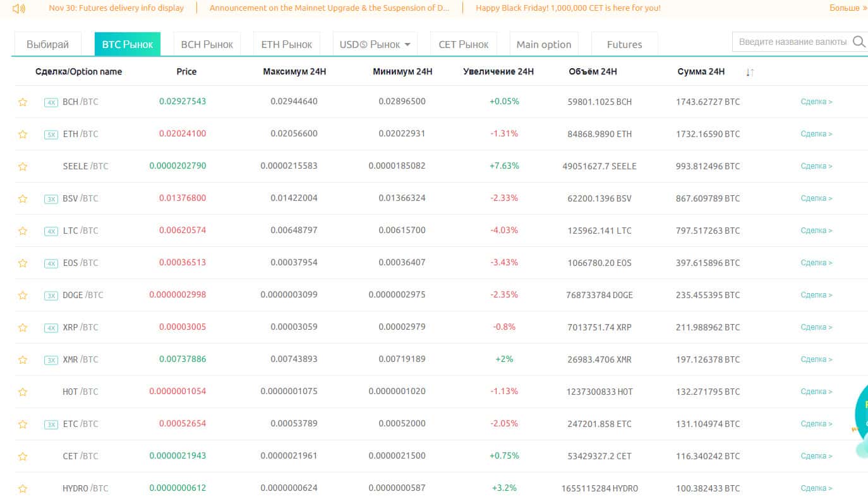Click the Price column header

pyautogui.click(x=186, y=72)
